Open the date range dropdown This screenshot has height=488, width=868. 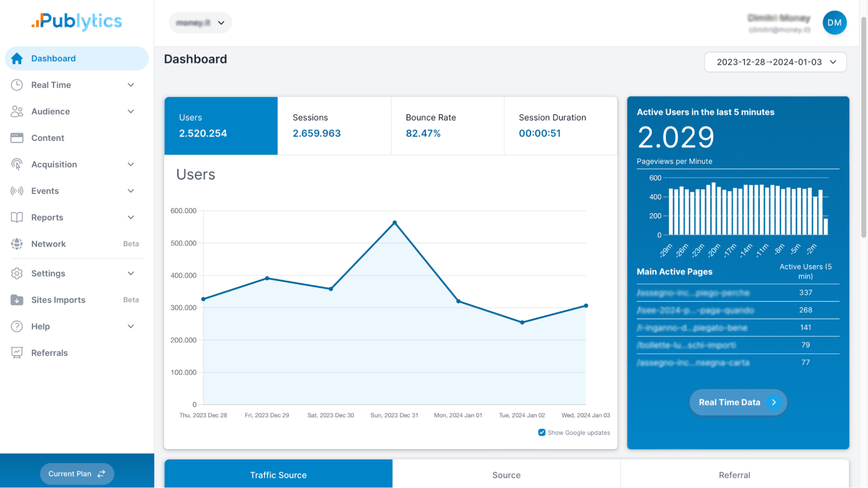[x=775, y=62]
